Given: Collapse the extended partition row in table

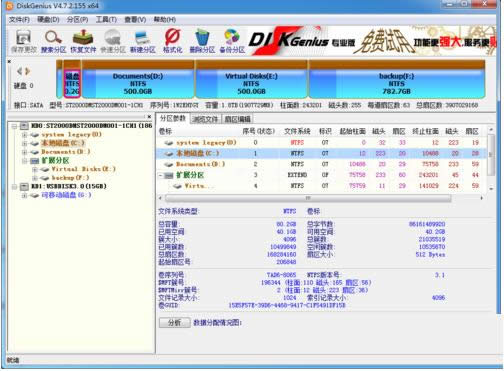Looking at the screenshot, I should click(x=161, y=175).
